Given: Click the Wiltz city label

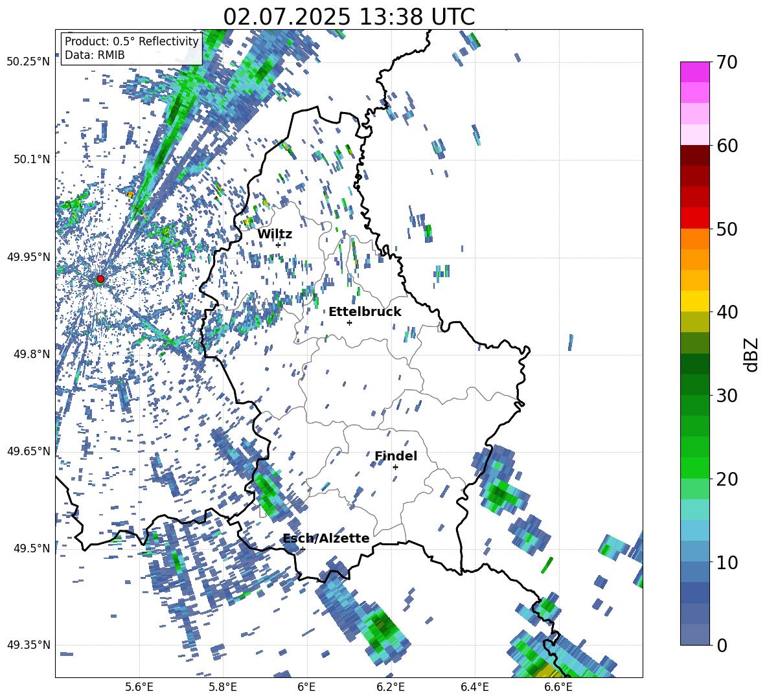Looking at the screenshot, I should point(275,234).
